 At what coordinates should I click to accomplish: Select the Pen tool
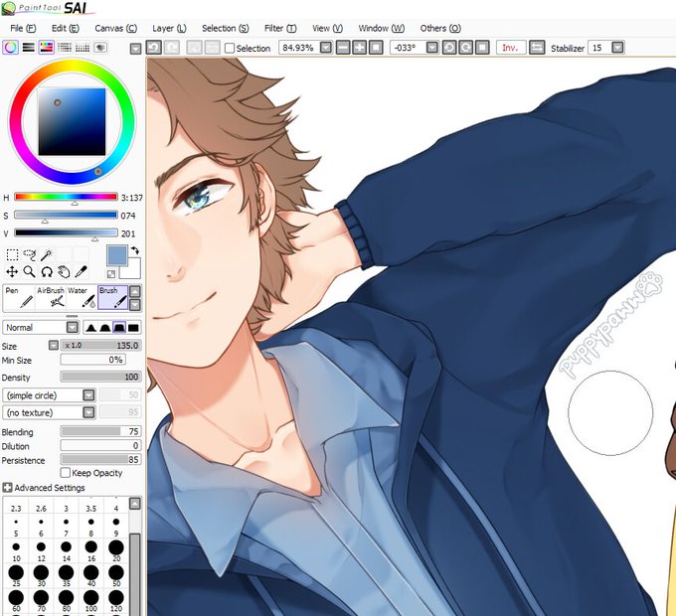[20, 298]
